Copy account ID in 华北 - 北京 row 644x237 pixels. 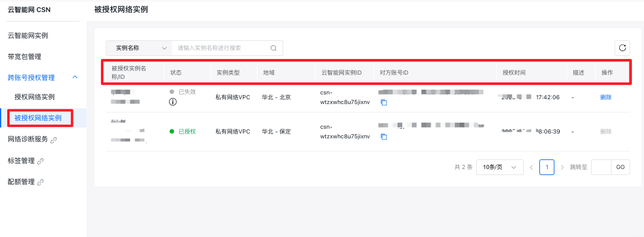[x=384, y=102]
